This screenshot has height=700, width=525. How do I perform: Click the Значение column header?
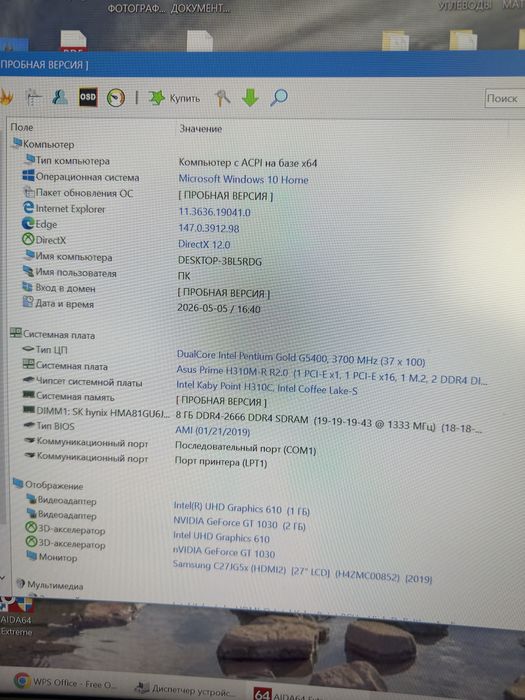[200, 129]
